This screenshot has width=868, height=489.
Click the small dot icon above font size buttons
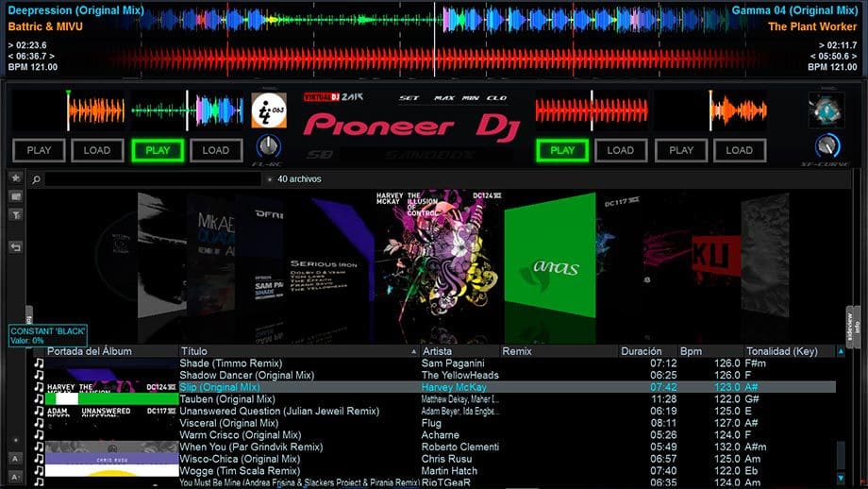[15, 440]
